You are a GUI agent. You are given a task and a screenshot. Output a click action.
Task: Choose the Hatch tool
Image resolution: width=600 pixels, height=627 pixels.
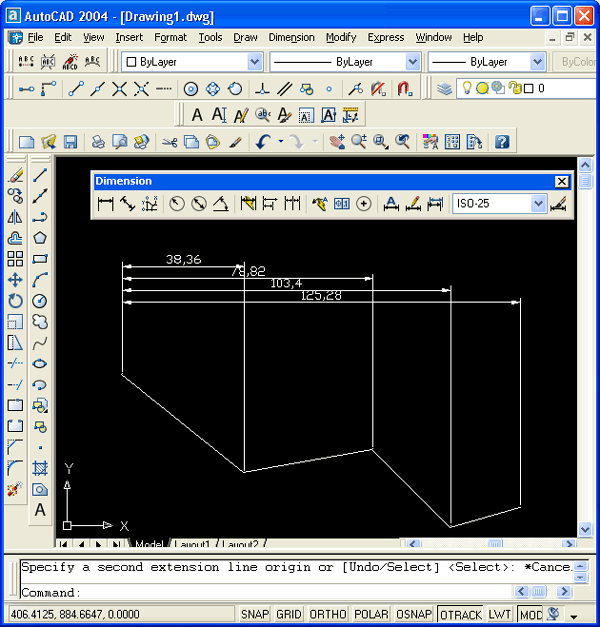tap(40, 468)
